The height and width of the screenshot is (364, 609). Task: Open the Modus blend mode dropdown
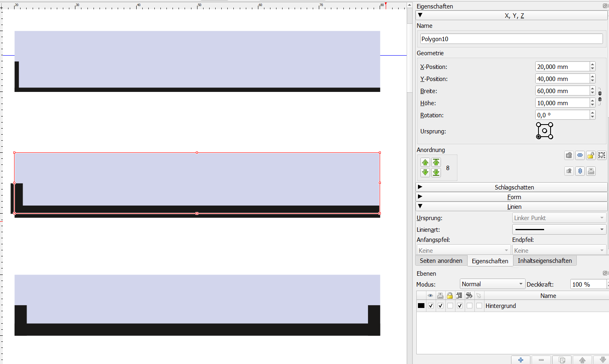point(492,284)
